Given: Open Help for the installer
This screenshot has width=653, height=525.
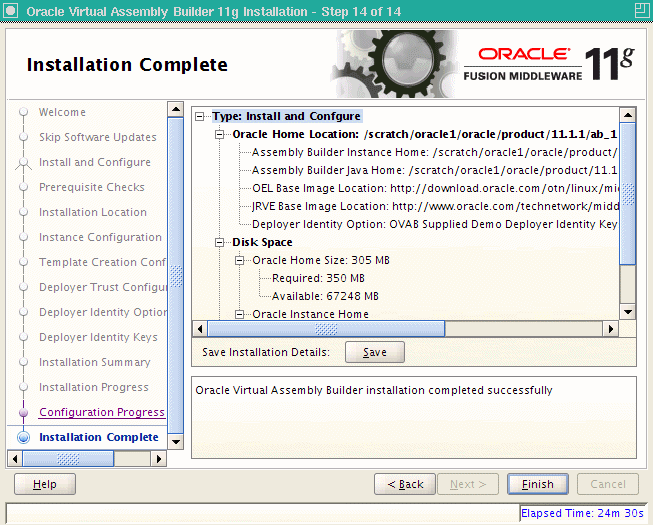Looking at the screenshot, I should pyautogui.click(x=45, y=484).
